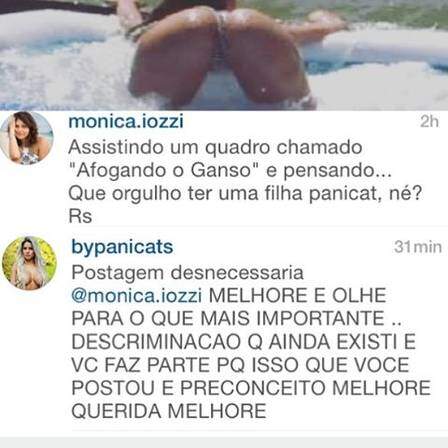
Task: Tap the "Postagem desnecessaria" line
Action: click(x=188, y=273)
